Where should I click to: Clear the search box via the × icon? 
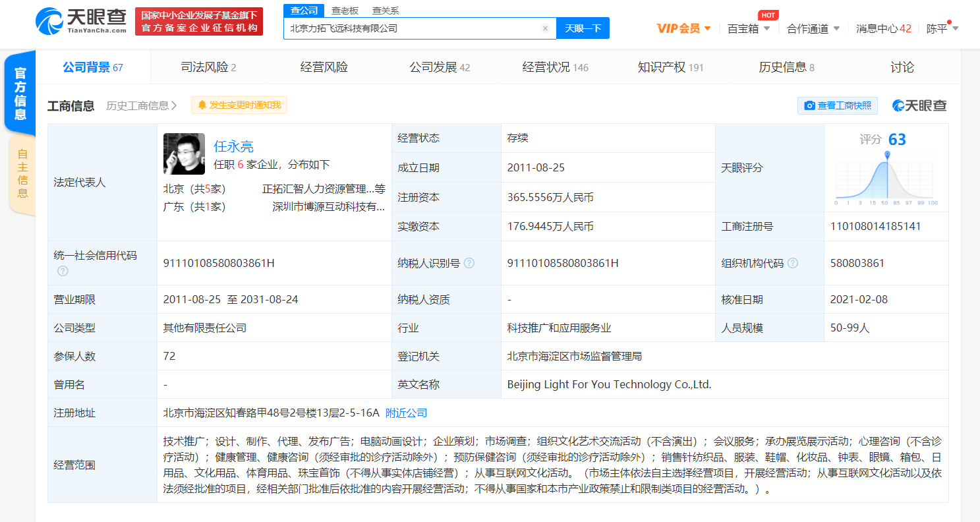[545, 28]
